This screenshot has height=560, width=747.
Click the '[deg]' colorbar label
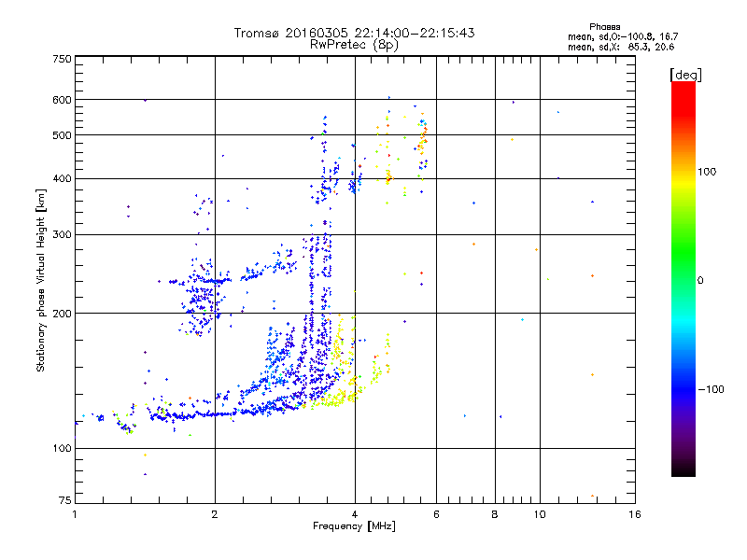coord(685,75)
